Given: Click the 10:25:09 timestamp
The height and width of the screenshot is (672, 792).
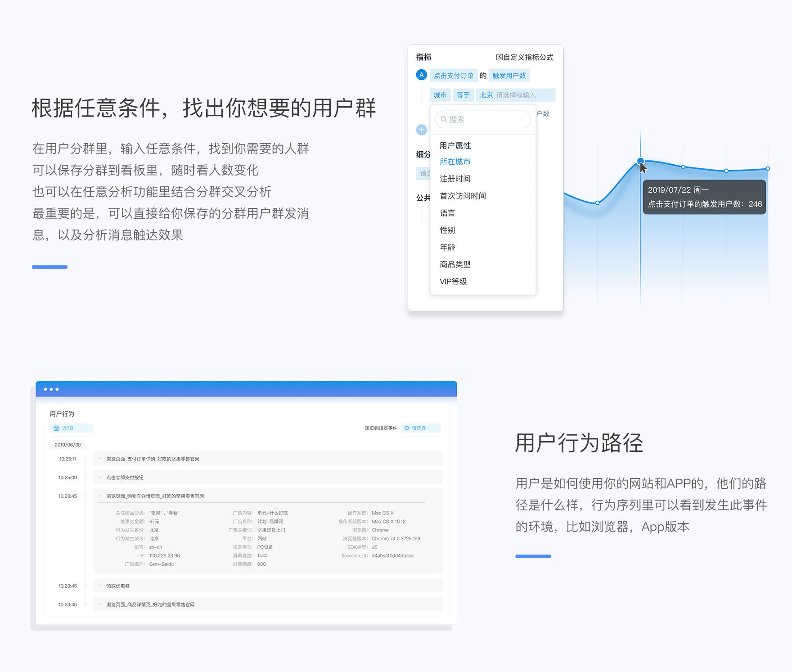Looking at the screenshot, I should 67,478.
